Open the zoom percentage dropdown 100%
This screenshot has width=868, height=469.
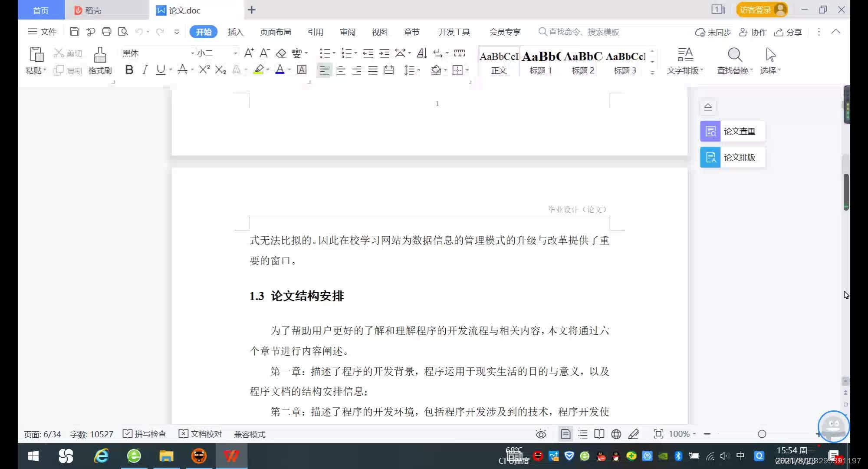[x=682, y=434]
